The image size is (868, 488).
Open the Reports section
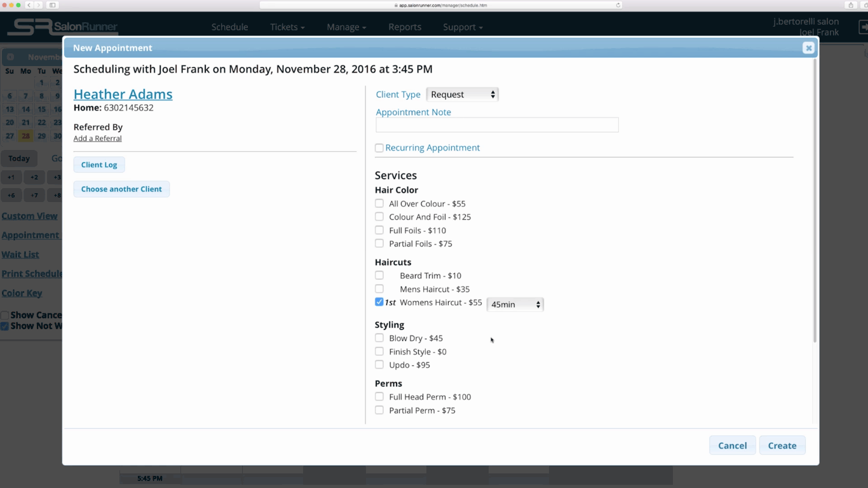pos(405,27)
